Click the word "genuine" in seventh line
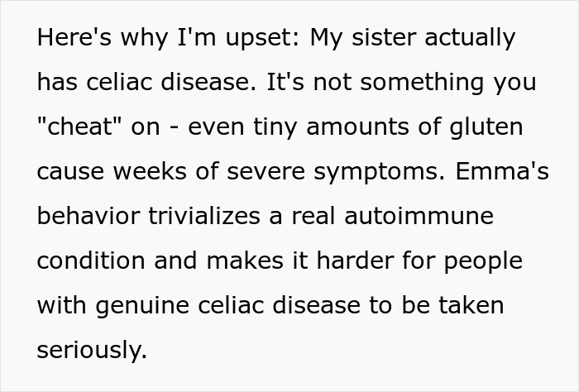 pyautogui.click(x=142, y=307)
